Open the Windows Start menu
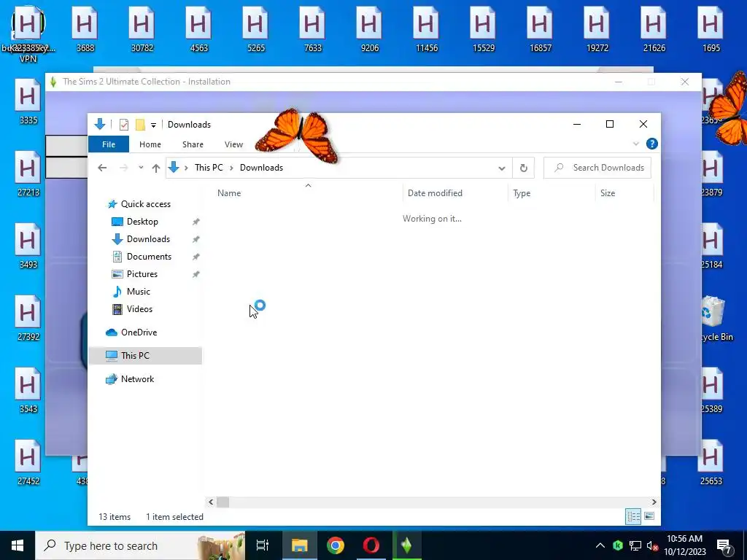747x560 pixels. pos(18,545)
